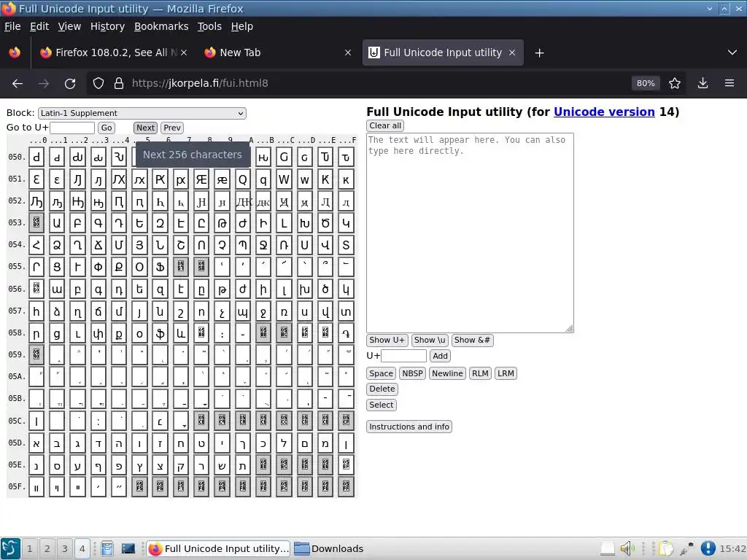
Task: Open the Bookmarks menu
Action: [x=161, y=27]
